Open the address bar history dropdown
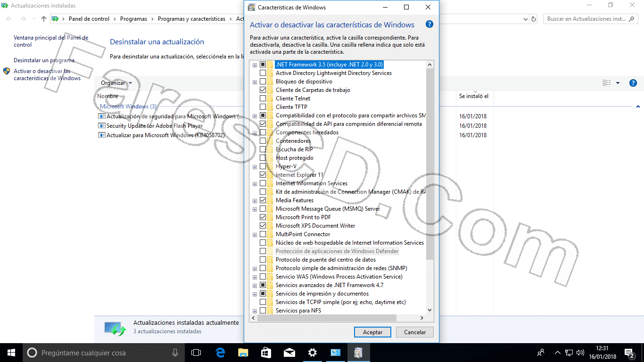 526,19
